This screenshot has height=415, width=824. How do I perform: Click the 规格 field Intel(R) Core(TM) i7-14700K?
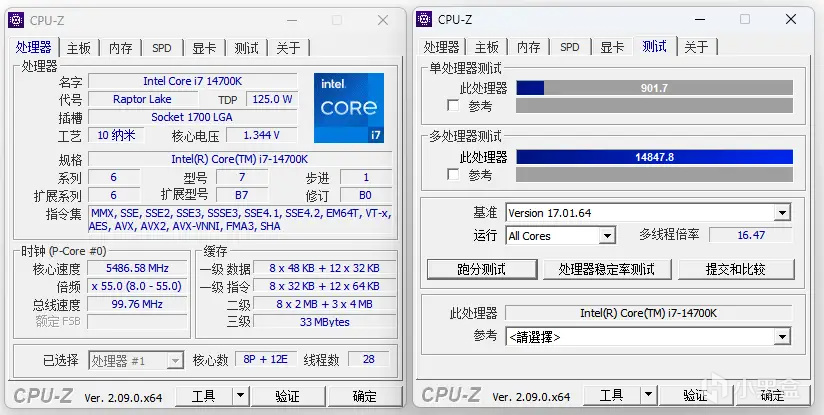pos(240,159)
